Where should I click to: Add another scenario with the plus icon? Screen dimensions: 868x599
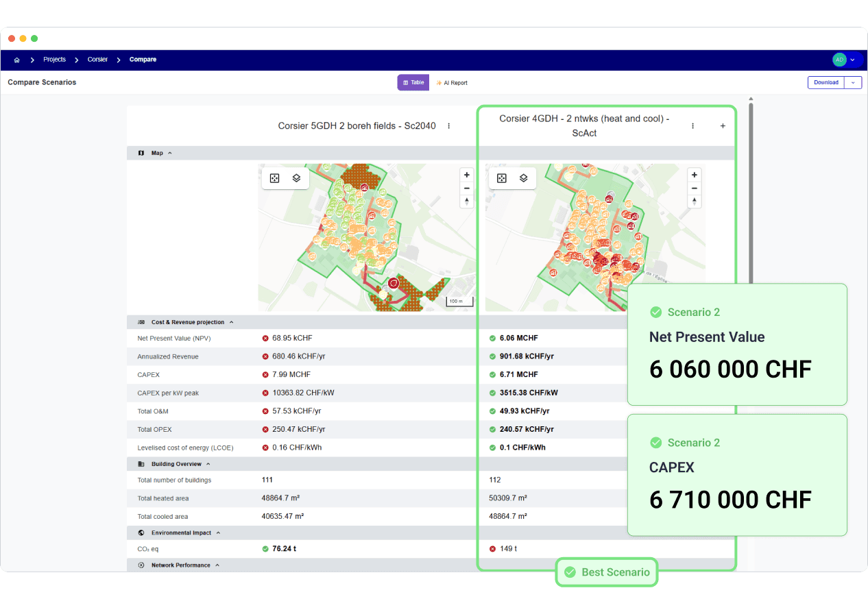[723, 126]
